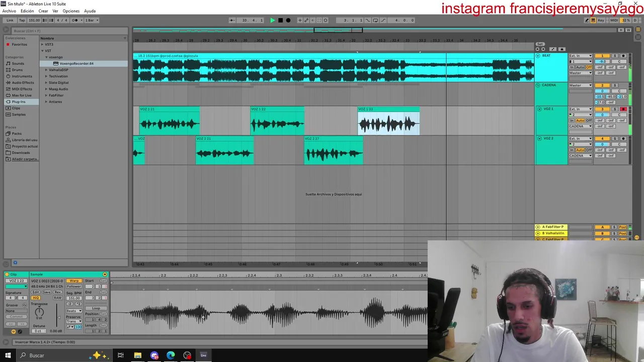Image resolution: width=644 pixels, height=362 pixels.
Task: Click Añadir carpeta in browser Places
Action: coord(24,159)
